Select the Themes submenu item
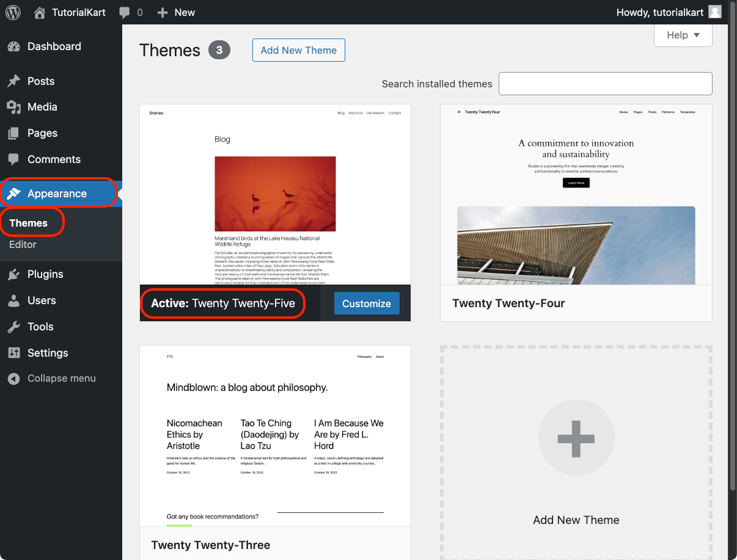This screenshot has width=737, height=560. (x=29, y=223)
